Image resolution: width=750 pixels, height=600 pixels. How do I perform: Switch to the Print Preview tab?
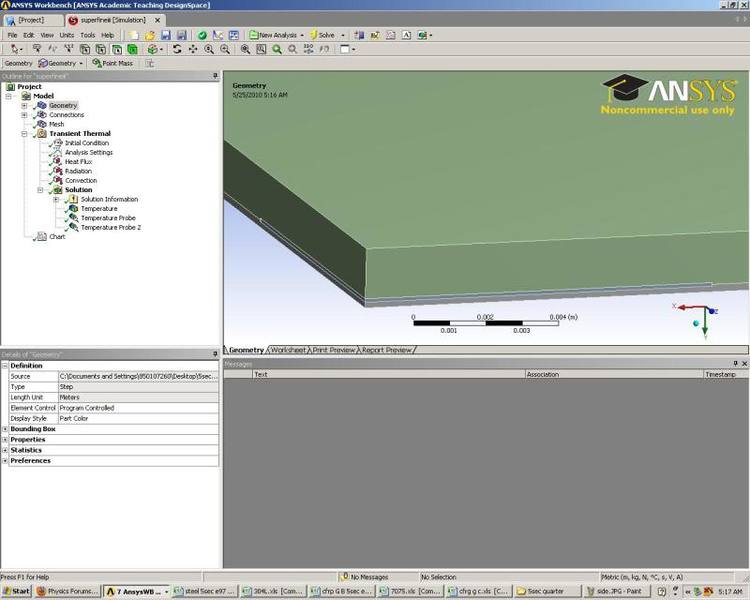coord(334,350)
